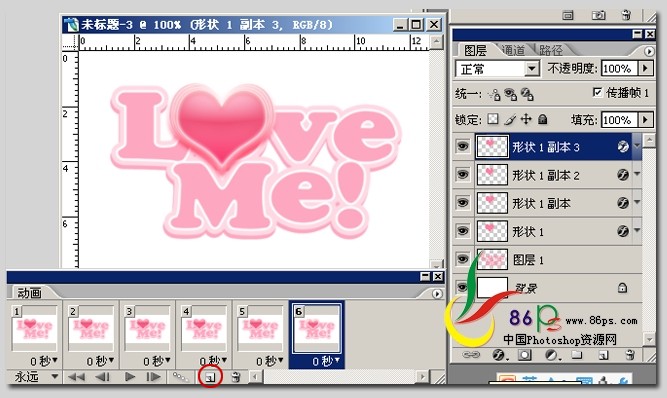Expand effects of 形状 1 副本 3 layer

pos(637,146)
